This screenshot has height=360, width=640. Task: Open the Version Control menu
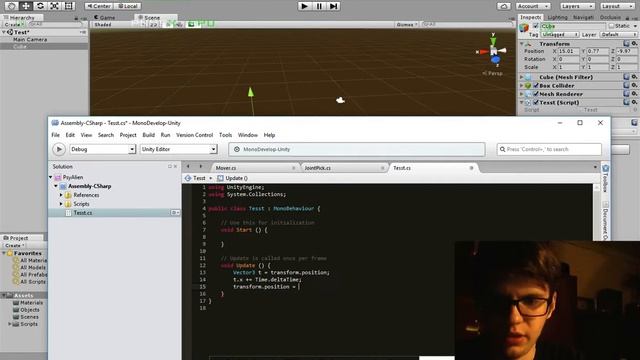(194, 135)
